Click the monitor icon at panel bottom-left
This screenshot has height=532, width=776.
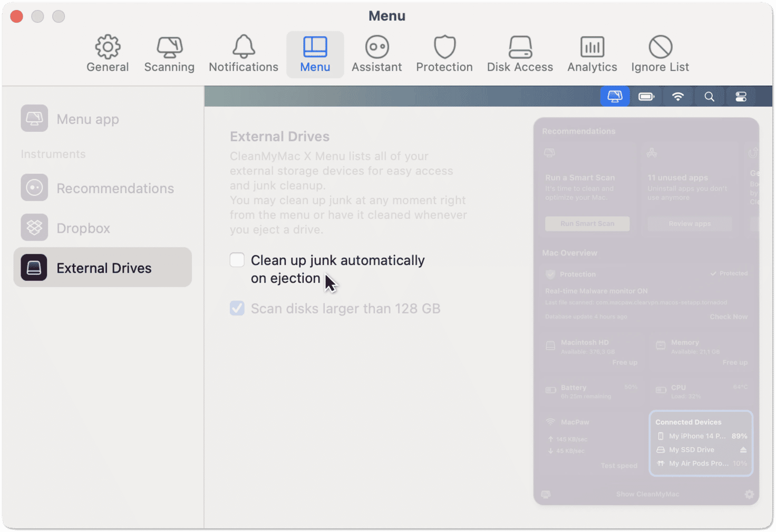click(546, 495)
